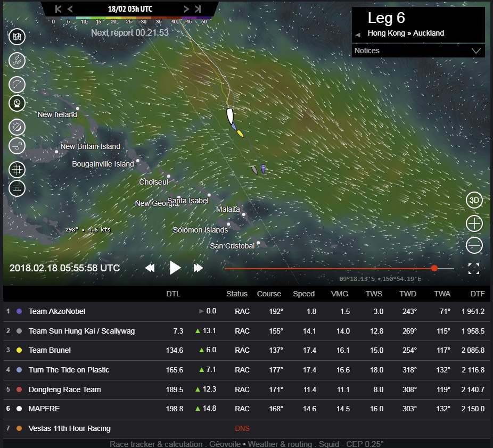Viewport: 493px width, 448px height.
Task: Zoom out of the map
Action: (x=474, y=245)
